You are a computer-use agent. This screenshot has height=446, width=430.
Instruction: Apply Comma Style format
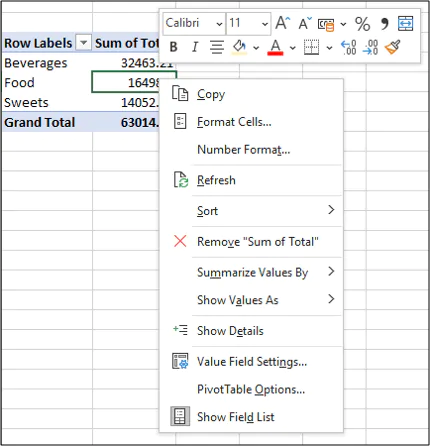[384, 24]
